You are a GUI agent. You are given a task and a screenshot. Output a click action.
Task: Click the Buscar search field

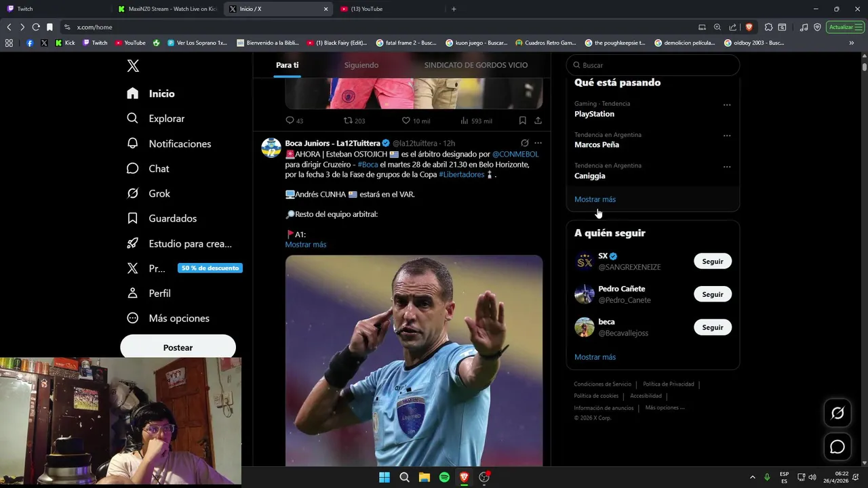[652, 65]
